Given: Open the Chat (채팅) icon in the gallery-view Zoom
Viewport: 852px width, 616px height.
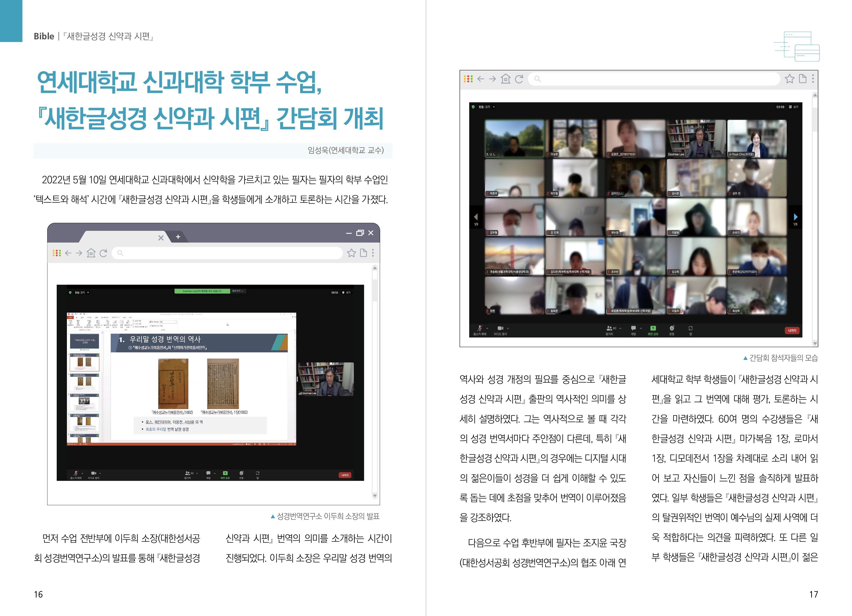Looking at the screenshot, I should [x=633, y=329].
